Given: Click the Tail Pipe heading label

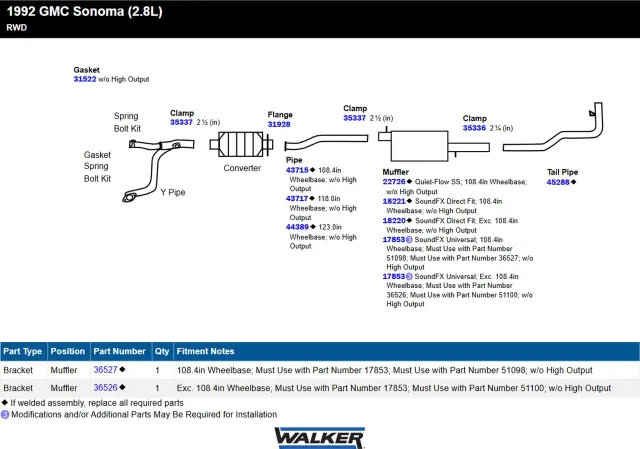Looking at the screenshot, I should [x=562, y=172].
